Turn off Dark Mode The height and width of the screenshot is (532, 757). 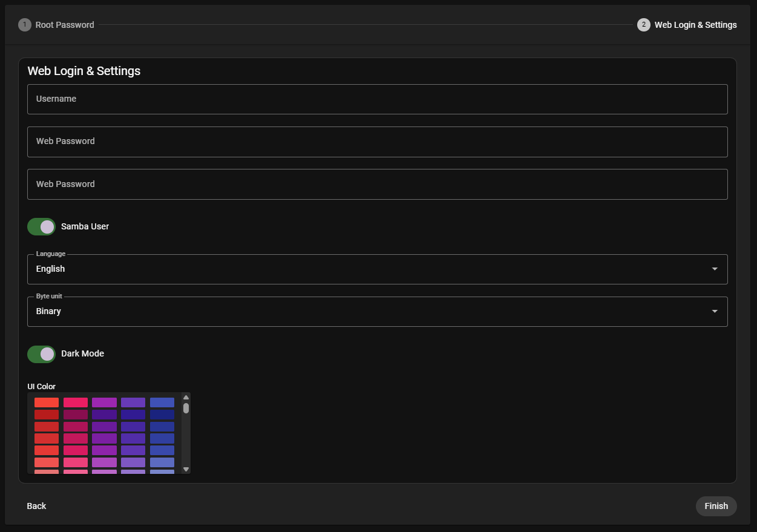pos(41,354)
